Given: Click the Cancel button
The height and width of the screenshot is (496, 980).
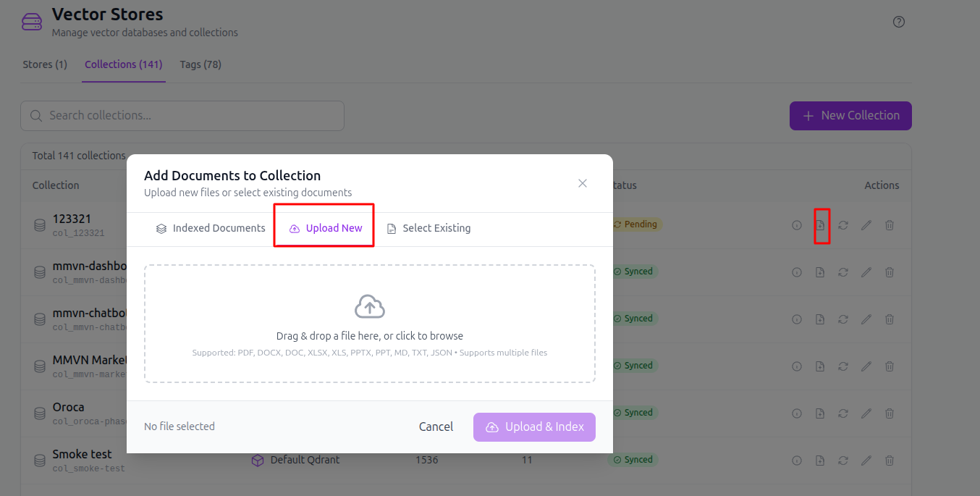Looking at the screenshot, I should tap(436, 427).
